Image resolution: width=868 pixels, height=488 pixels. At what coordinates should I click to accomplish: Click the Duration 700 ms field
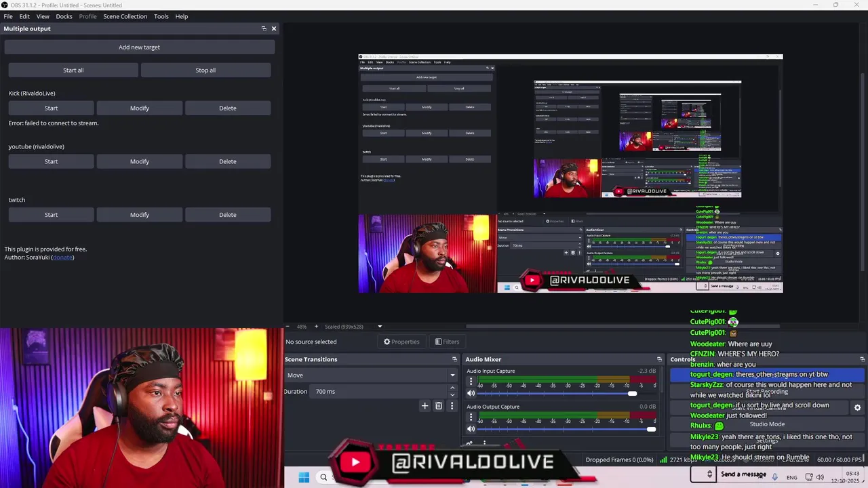tap(380, 391)
